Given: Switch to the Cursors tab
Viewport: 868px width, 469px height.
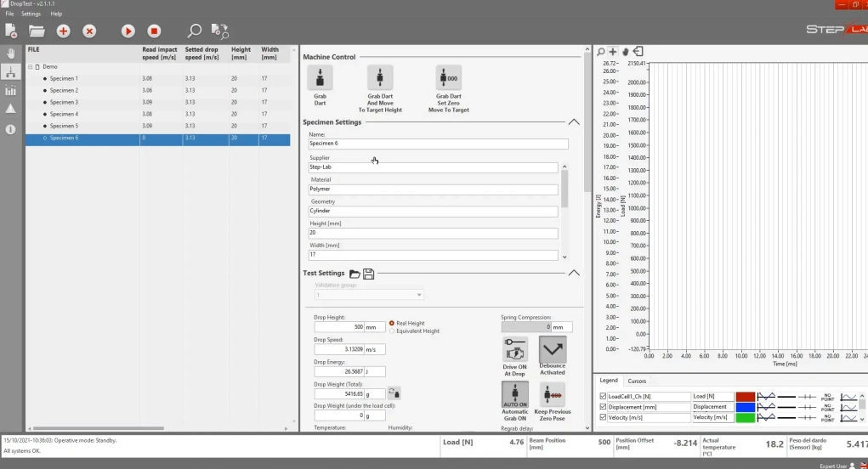Looking at the screenshot, I should (x=637, y=381).
